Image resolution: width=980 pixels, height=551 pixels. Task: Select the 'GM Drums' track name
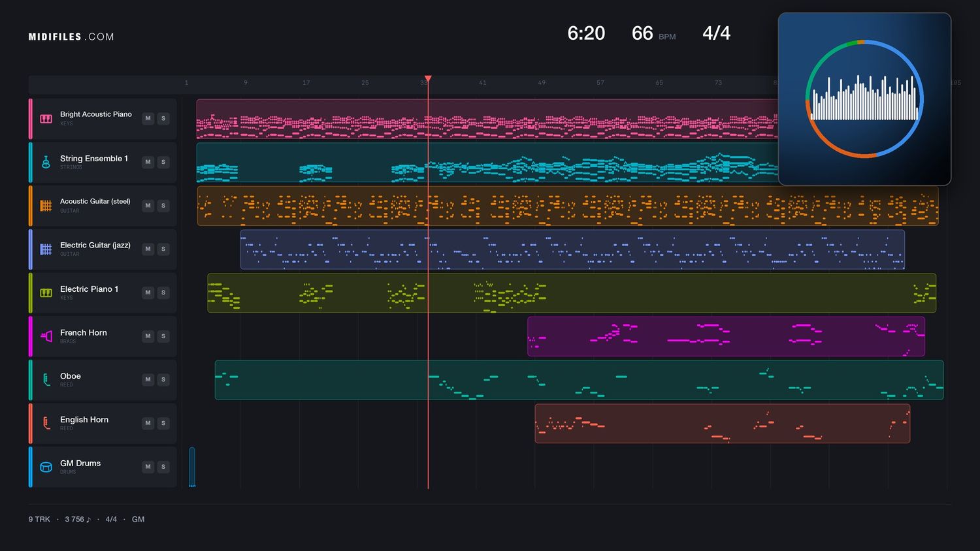tap(80, 463)
